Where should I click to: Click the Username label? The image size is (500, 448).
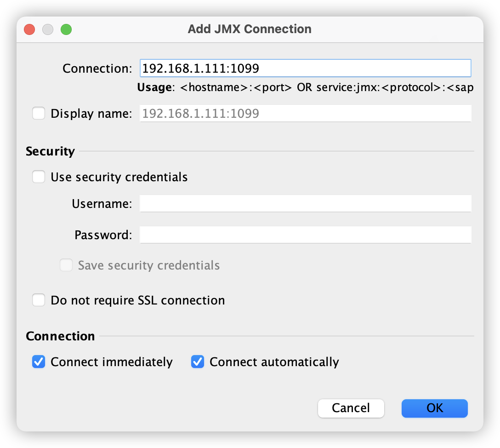[x=102, y=203]
